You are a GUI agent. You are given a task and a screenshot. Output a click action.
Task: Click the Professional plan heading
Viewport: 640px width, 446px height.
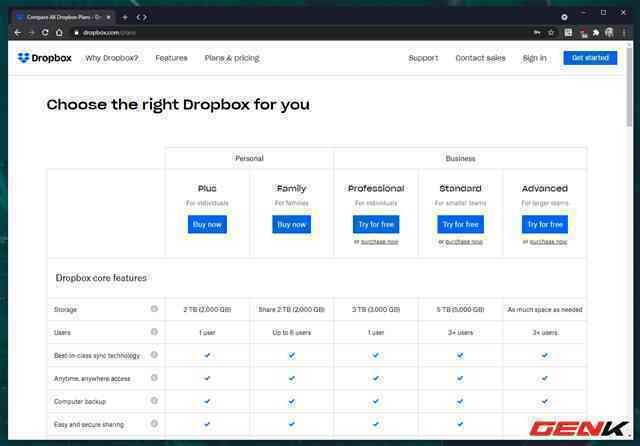376,189
